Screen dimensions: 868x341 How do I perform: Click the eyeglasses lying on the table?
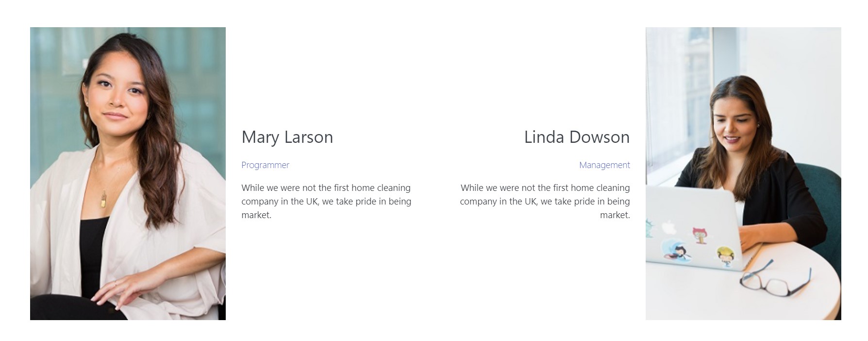(775, 279)
